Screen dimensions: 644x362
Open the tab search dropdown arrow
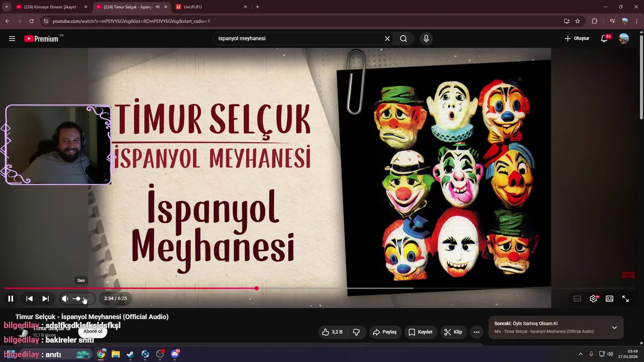[x=7, y=7]
